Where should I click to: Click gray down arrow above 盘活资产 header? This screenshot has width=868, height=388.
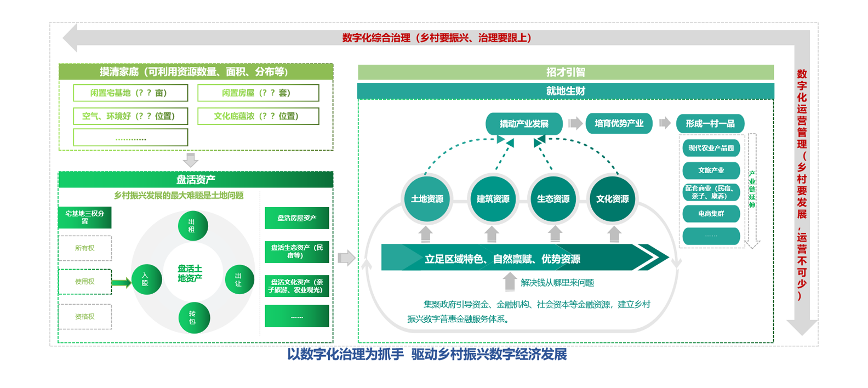(x=191, y=160)
